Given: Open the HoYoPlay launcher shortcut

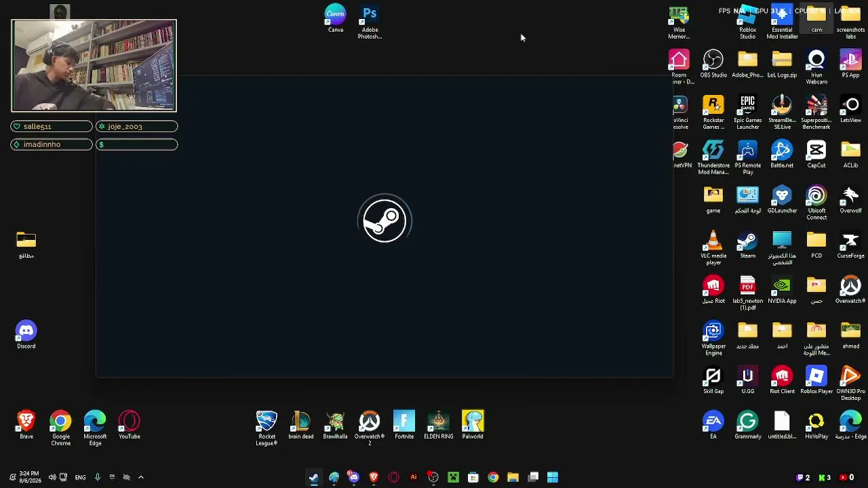Looking at the screenshot, I should (x=816, y=426).
